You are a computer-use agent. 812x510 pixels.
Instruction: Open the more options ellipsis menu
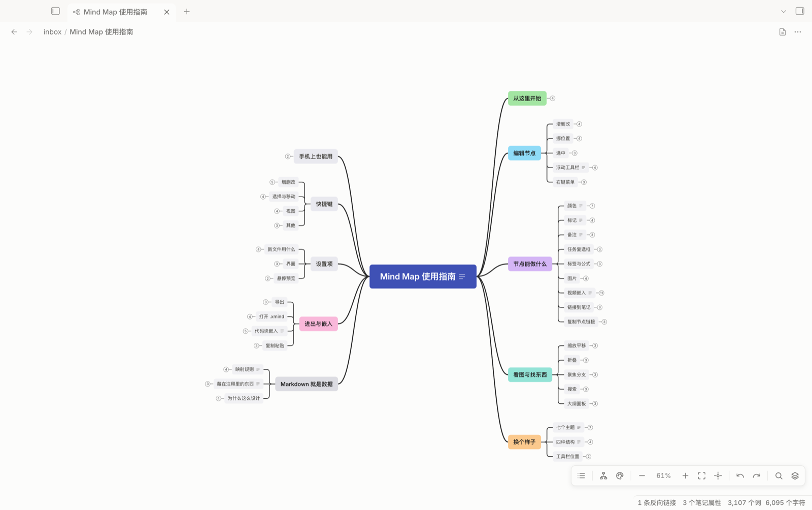point(798,32)
